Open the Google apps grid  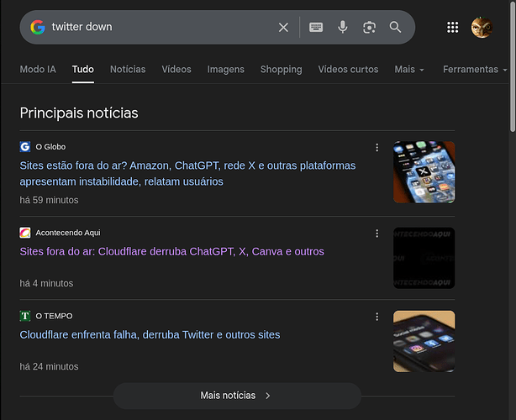[453, 27]
